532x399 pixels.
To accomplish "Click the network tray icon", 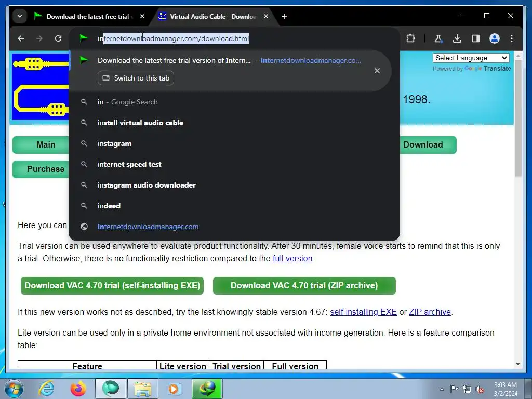I will [x=467, y=389].
